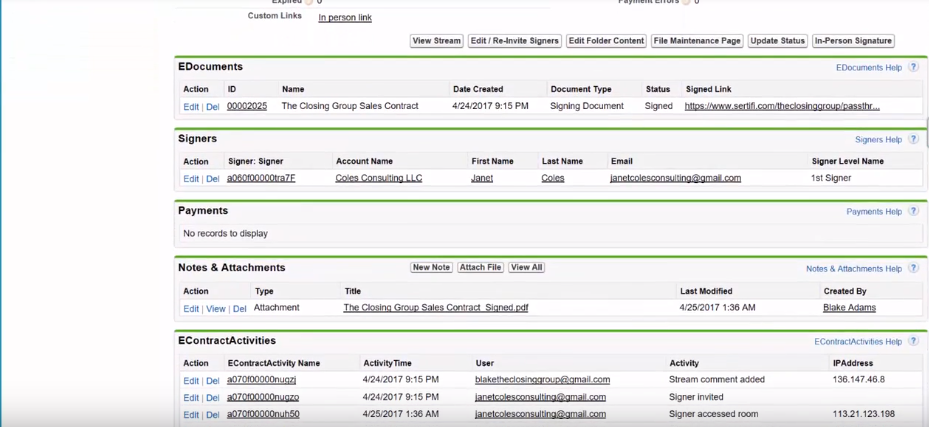
Task: Open the sertifi.com signed link
Action: 782,106
